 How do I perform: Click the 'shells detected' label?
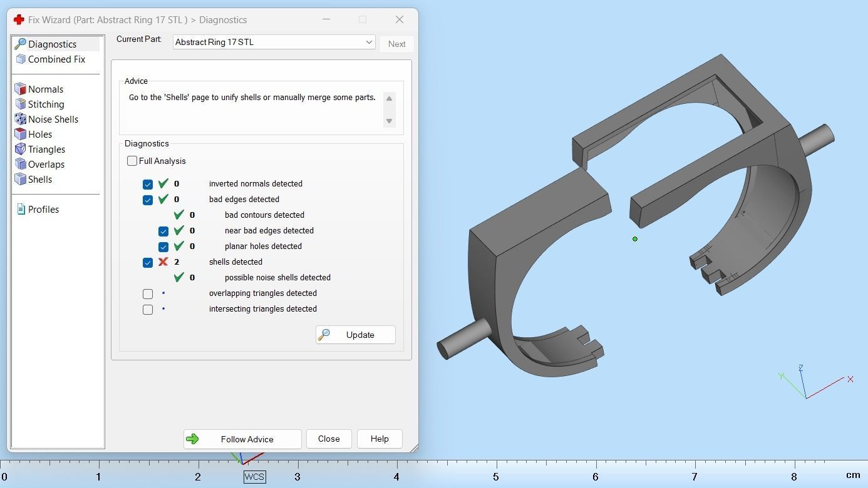(235, 262)
